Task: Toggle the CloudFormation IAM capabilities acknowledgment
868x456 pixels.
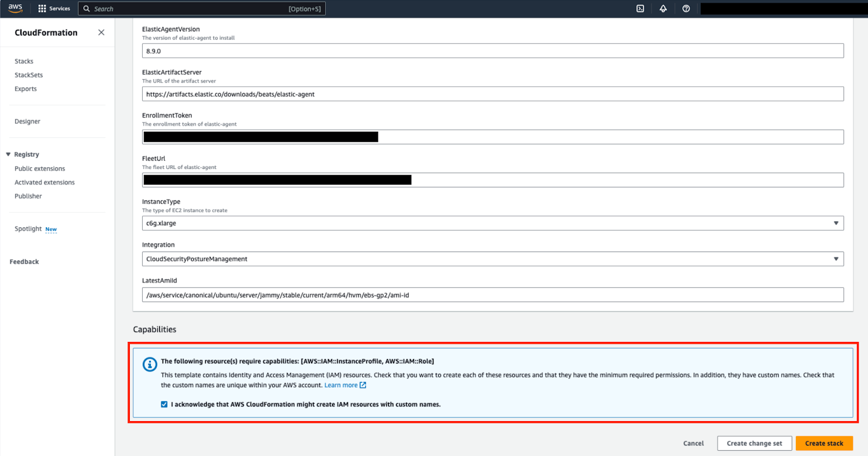Action: [164, 404]
